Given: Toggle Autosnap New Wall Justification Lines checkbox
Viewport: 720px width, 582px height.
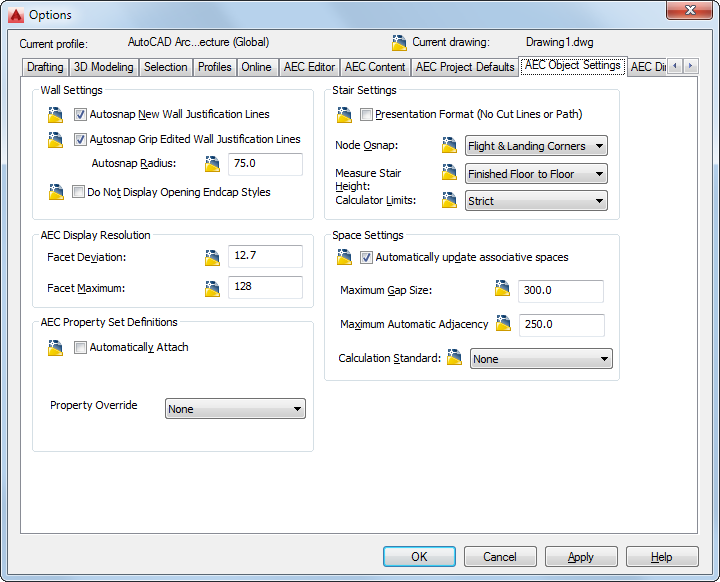Looking at the screenshot, I should tap(80, 114).
